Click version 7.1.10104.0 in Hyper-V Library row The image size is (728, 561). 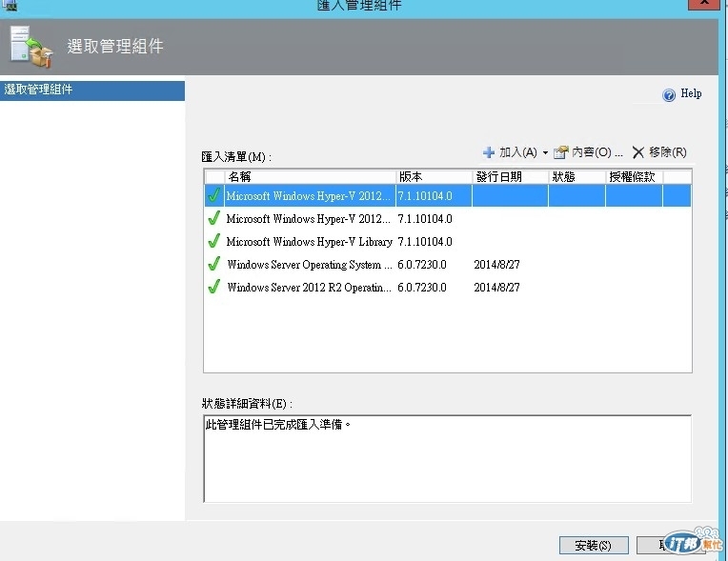coord(425,242)
